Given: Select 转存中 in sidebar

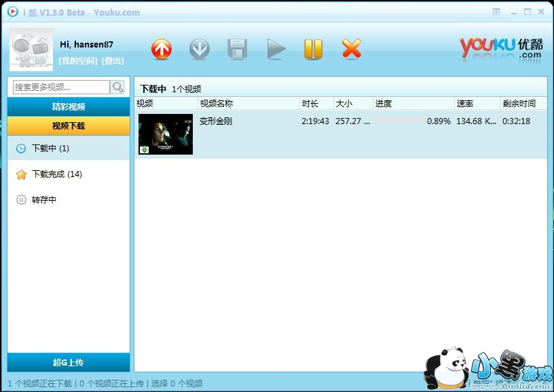Looking at the screenshot, I should click(69, 199).
